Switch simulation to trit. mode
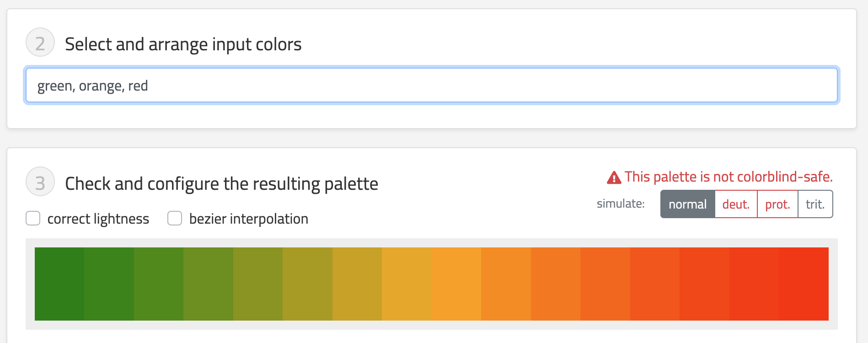Viewport: 868px width, 343px height. coord(815,204)
